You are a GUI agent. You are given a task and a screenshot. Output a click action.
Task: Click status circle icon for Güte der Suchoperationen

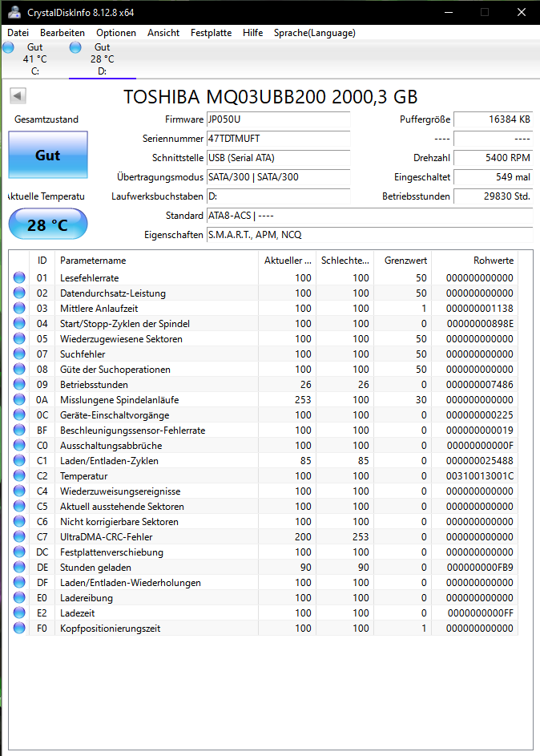point(19,369)
